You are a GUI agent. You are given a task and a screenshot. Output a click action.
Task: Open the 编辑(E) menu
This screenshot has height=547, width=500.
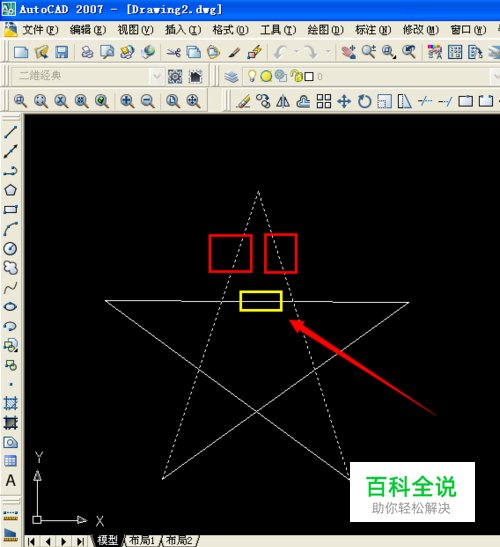pos(88,30)
